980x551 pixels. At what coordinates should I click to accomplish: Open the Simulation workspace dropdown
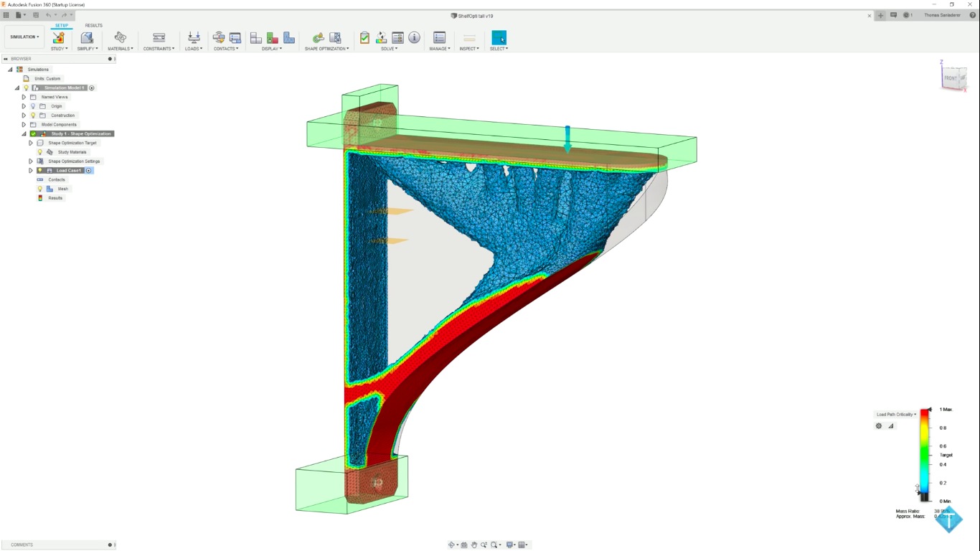pos(24,37)
